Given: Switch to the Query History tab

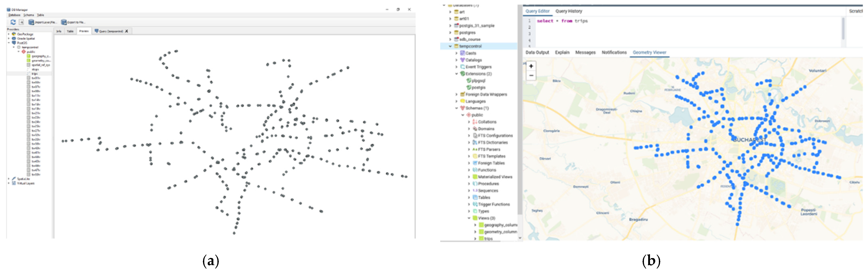Looking at the screenshot, I should [568, 11].
